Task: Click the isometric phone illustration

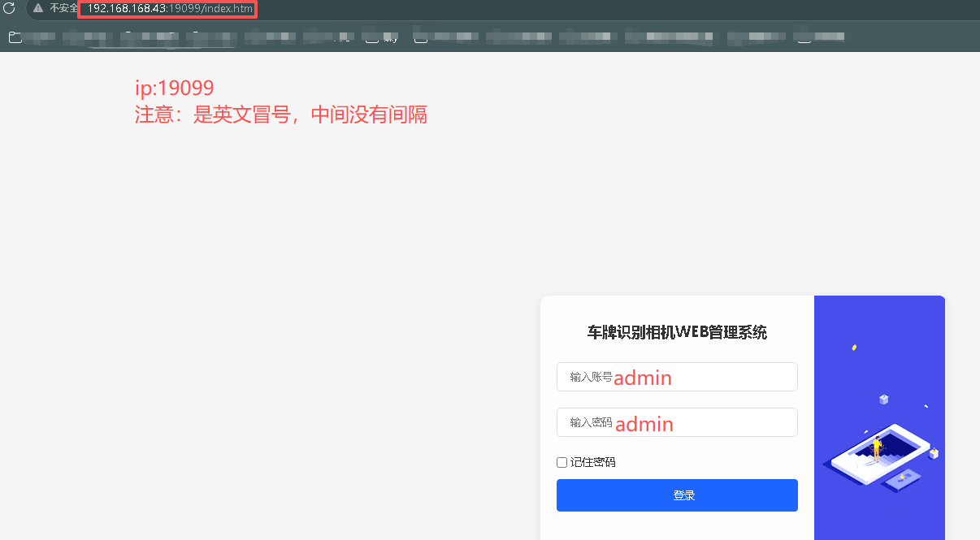Action: tap(881, 453)
